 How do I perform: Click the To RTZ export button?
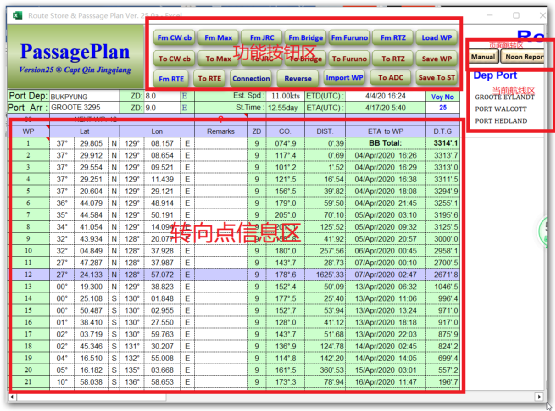393,58
